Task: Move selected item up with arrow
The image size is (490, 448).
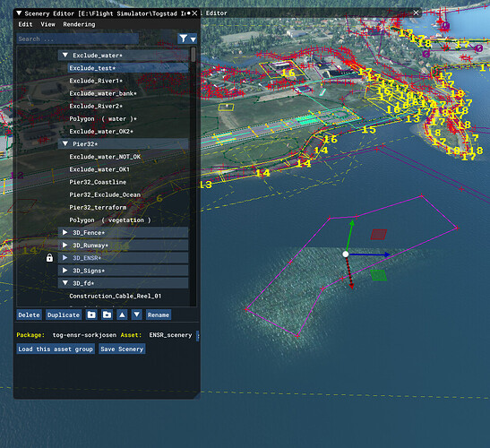Action: click(x=122, y=314)
